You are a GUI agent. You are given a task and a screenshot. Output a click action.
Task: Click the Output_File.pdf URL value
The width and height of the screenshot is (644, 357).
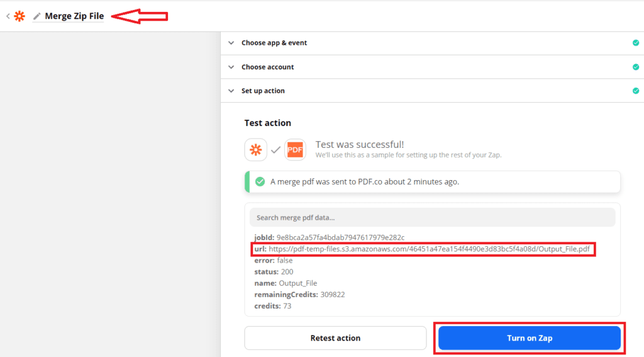pos(429,249)
